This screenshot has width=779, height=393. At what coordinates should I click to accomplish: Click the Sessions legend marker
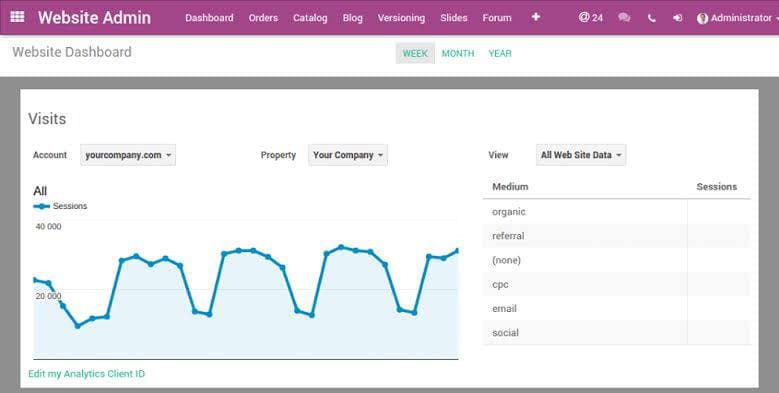pos(41,206)
